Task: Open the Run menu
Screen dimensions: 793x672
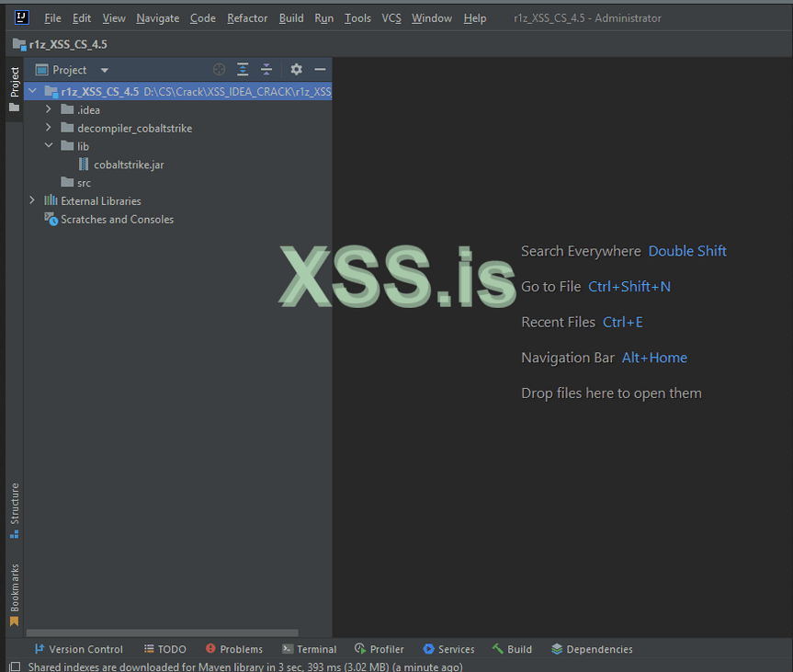Action: coord(324,18)
